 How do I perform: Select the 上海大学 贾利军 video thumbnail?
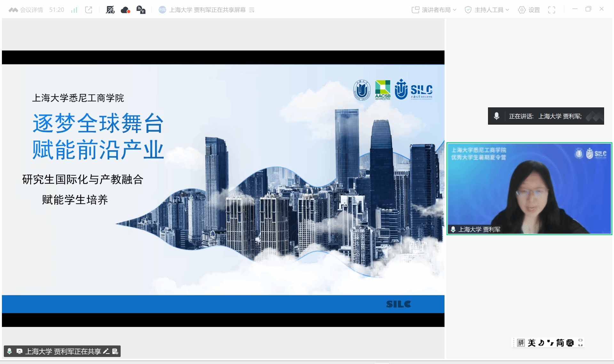point(529,189)
